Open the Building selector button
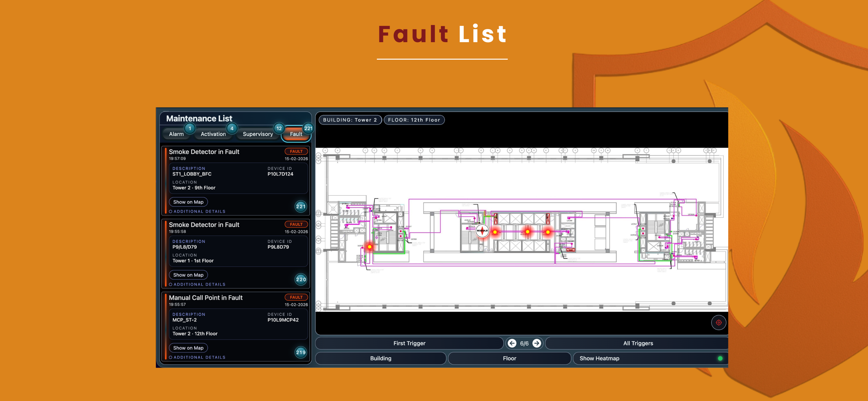Screen dimensions: 868x401 [x=381, y=358]
